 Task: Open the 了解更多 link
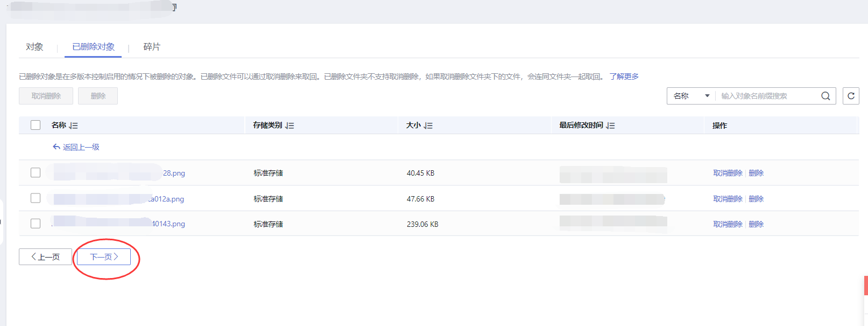(x=624, y=77)
